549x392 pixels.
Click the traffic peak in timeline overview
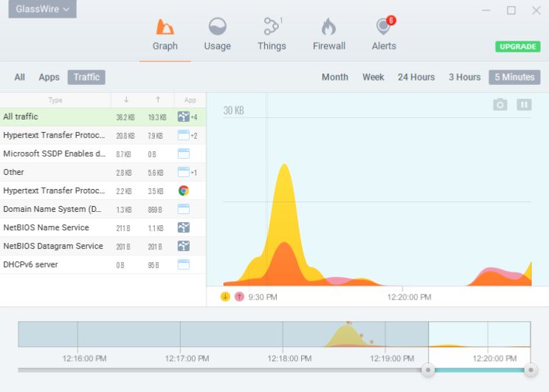tap(348, 334)
